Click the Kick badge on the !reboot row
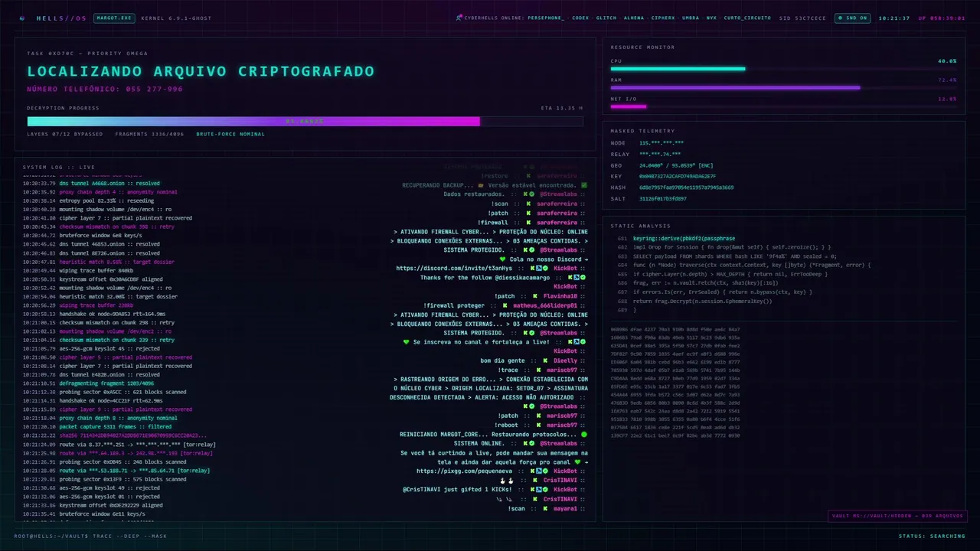 tap(537, 425)
